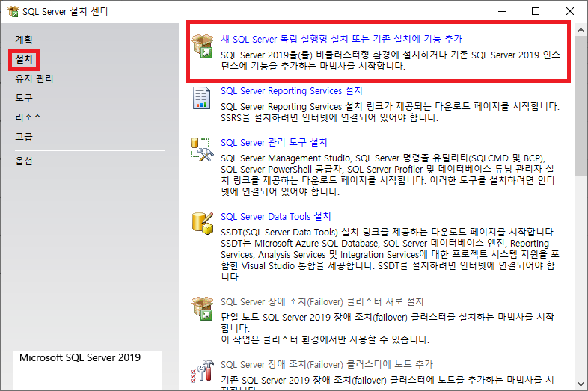Click the scrollbar down arrow
Image resolution: width=588 pixels, height=391 pixels.
[581, 384]
